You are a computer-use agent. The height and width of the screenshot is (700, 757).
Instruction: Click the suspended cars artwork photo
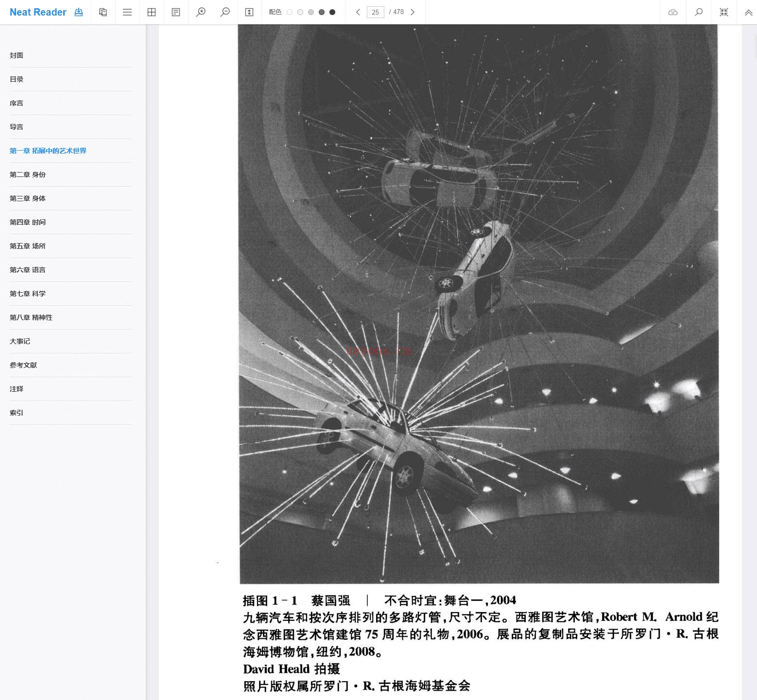479,304
